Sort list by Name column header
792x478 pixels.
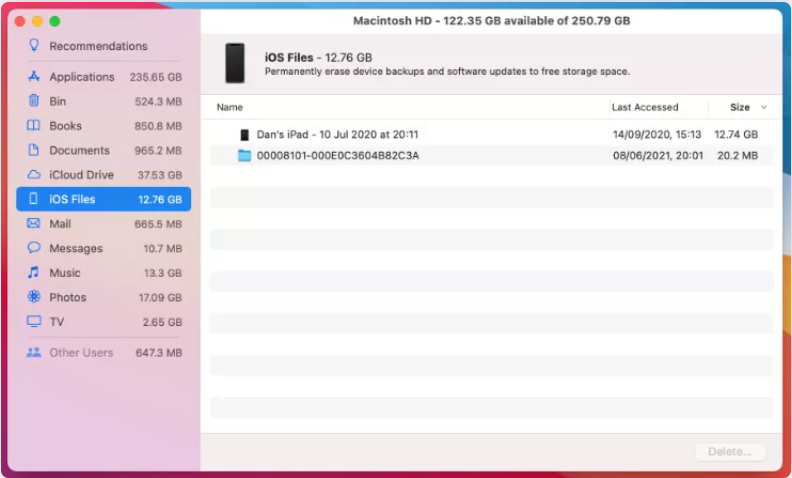click(x=230, y=107)
